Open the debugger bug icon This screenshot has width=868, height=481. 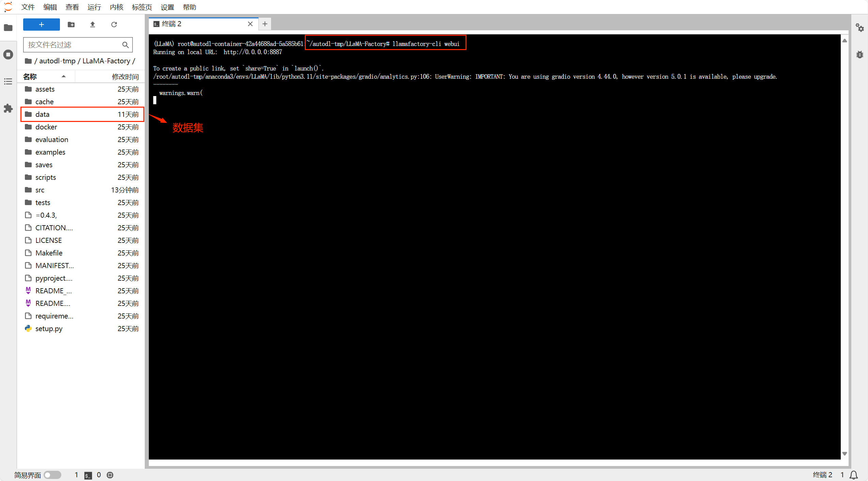859,55
